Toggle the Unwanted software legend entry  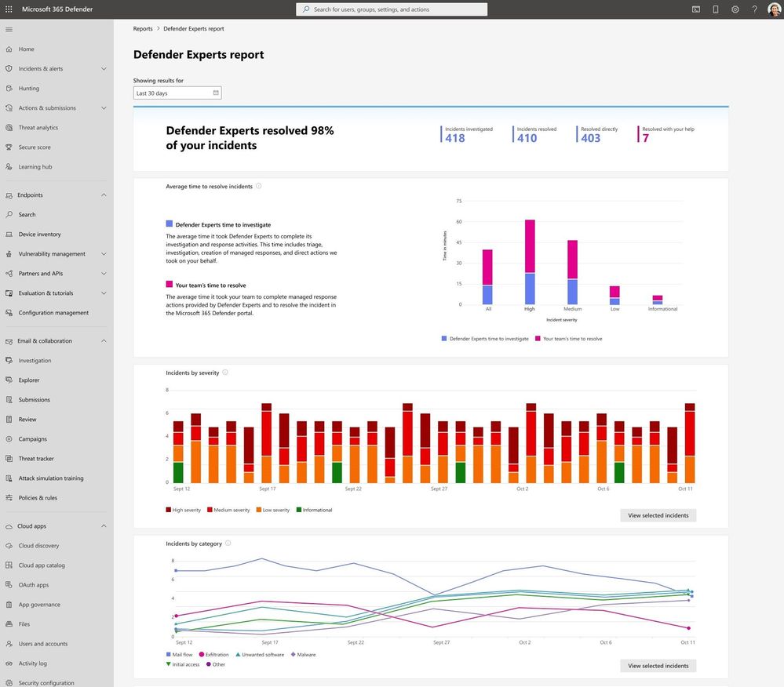260,655
